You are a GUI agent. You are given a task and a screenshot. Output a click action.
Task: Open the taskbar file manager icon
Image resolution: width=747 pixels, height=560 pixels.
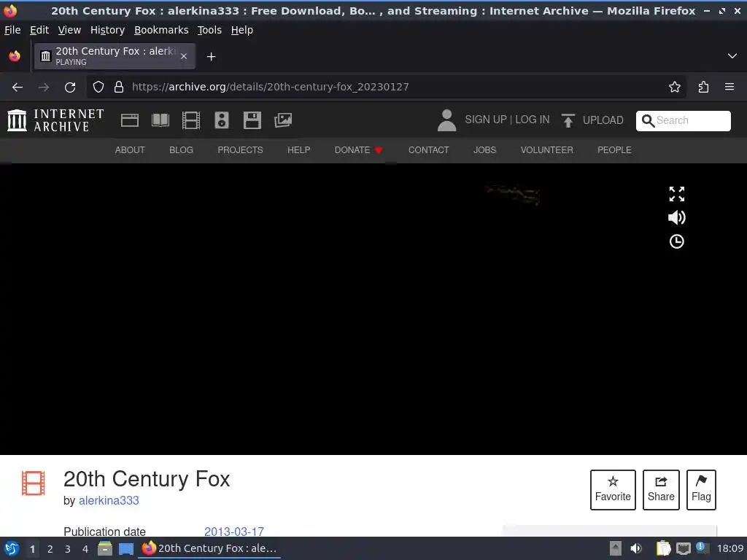pyautogui.click(x=105, y=548)
